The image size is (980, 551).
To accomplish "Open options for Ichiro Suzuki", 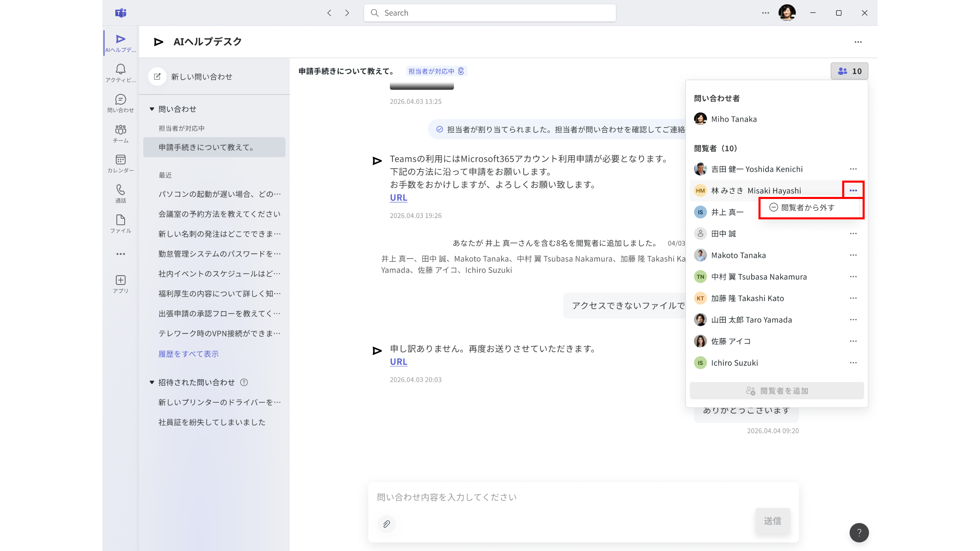I will (x=853, y=363).
